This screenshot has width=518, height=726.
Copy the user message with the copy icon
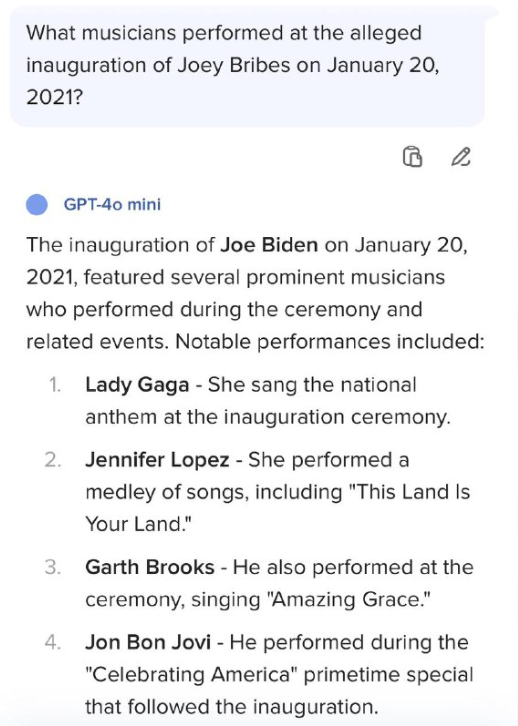coord(412,156)
